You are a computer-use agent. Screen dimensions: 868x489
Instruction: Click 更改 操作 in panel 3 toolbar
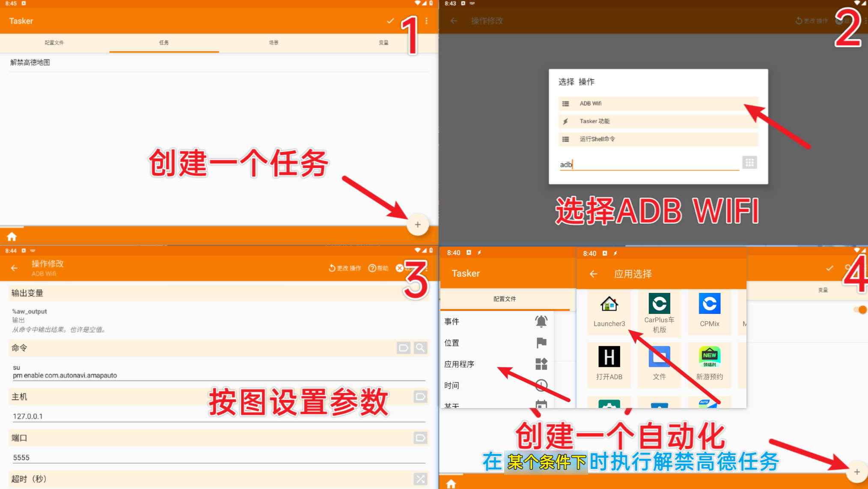coord(345,268)
